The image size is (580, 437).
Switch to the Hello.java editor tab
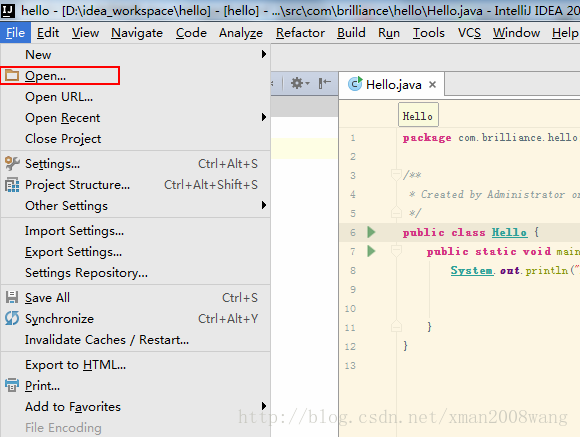392,85
